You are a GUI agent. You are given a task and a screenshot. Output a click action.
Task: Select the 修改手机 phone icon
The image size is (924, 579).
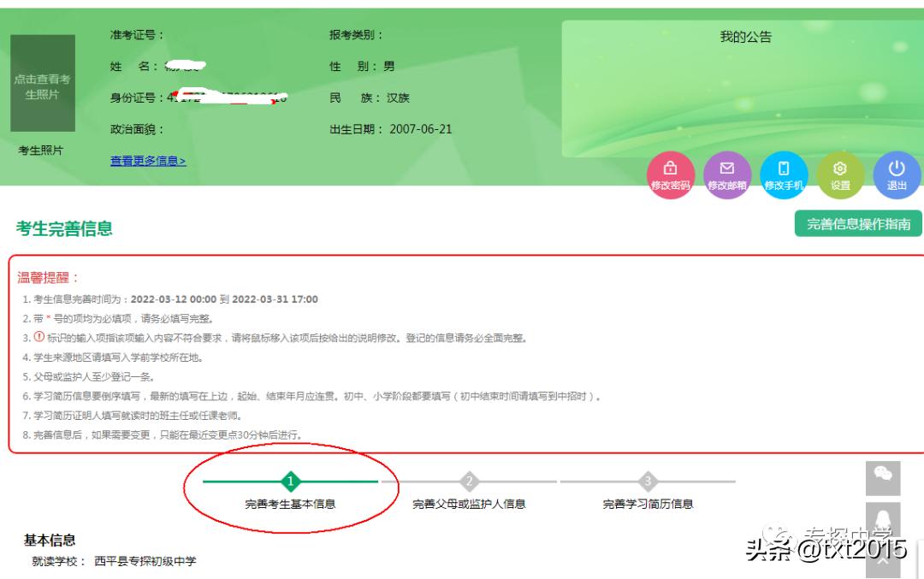click(784, 169)
